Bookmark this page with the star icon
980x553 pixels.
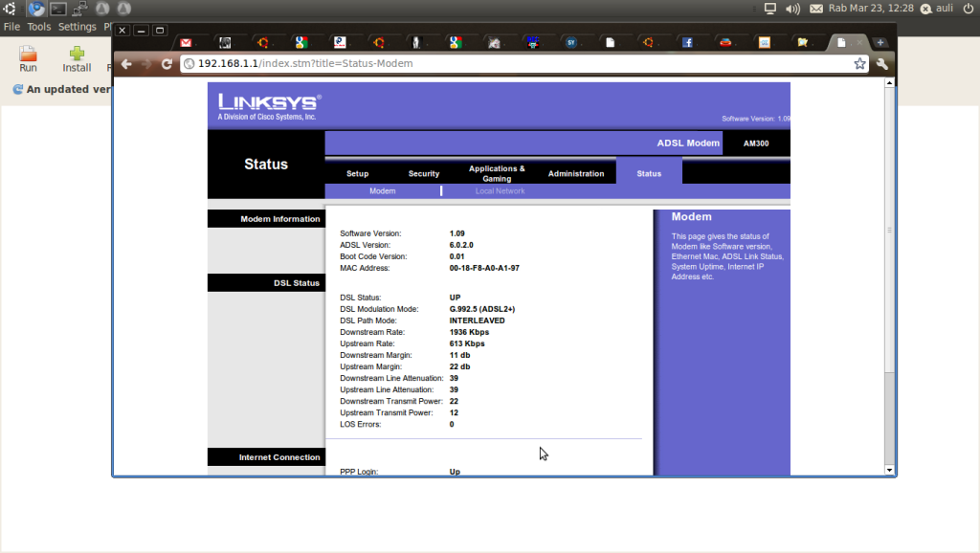(x=860, y=64)
